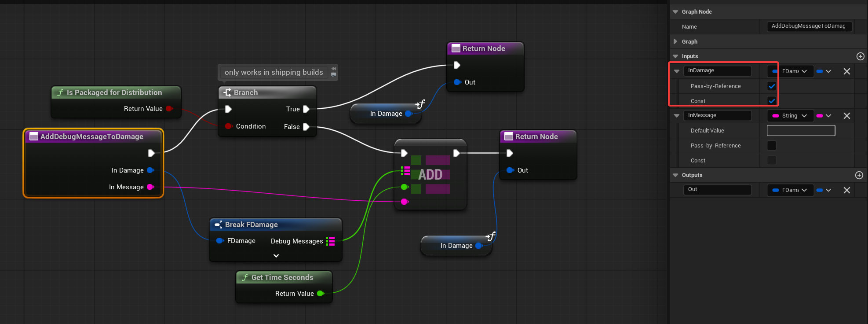Uncheck Const for InDamage

771,101
